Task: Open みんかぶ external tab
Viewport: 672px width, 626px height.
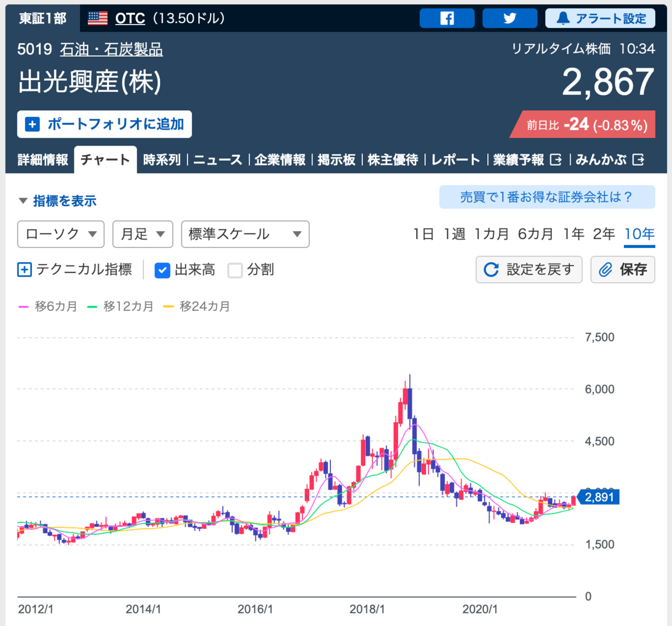Action: (x=610, y=160)
